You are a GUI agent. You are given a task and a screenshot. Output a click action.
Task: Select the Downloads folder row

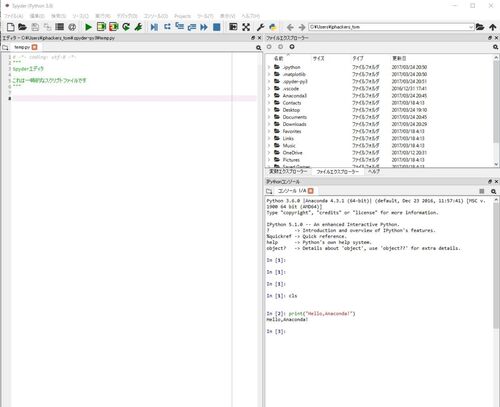pos(380,124)
